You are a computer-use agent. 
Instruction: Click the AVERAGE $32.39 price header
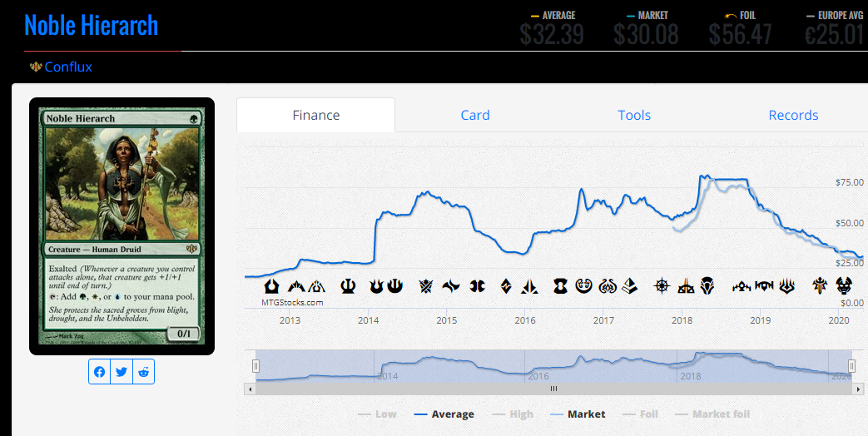pyautogui.click(x=552, y=27)
